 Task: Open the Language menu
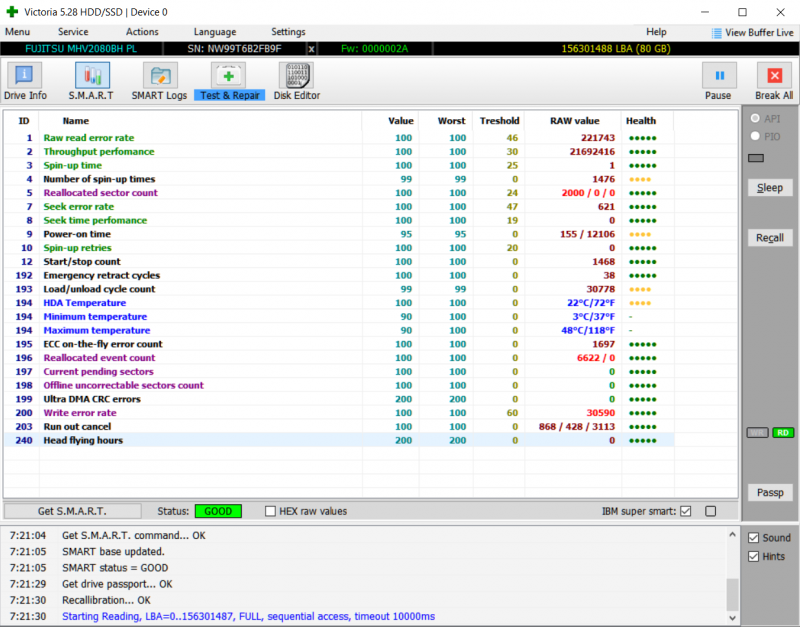(215, 32)
